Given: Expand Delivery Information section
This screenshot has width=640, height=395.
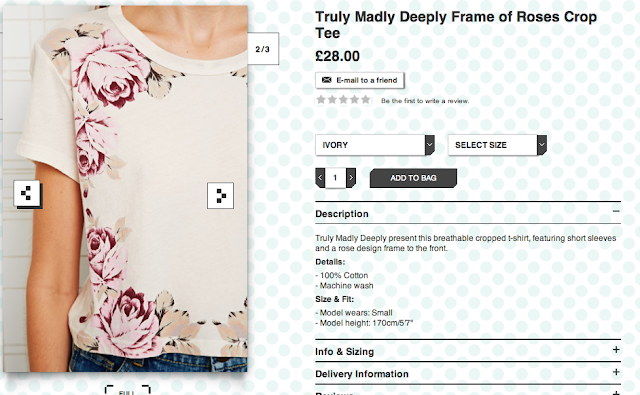Looking at the screenshot, I should pos(468,373).
